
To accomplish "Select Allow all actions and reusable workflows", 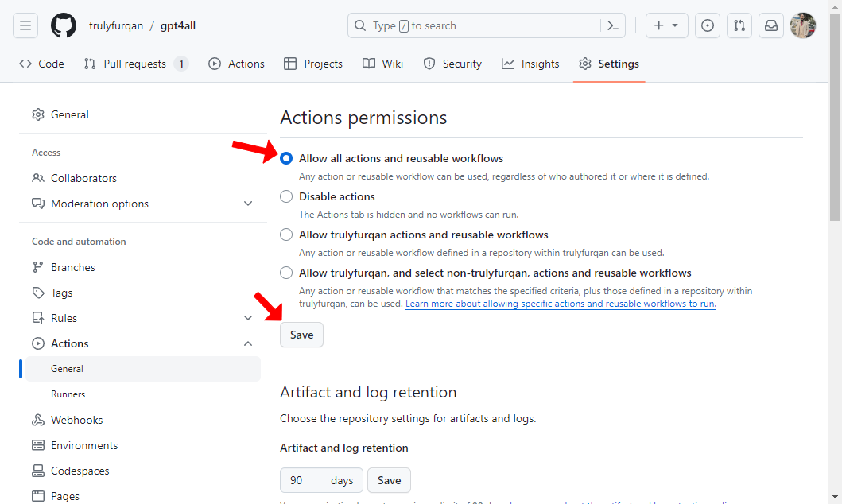I will pos(286,158).
